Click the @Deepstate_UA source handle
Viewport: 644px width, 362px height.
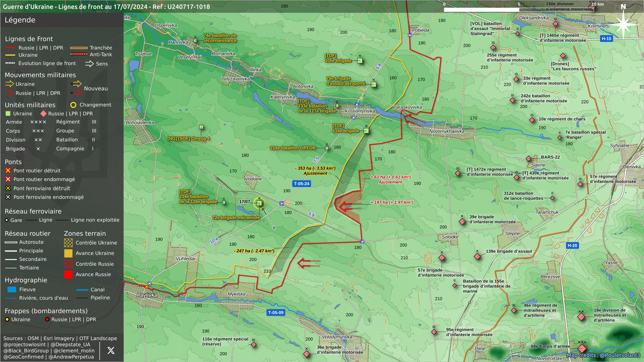click(70, 345)
